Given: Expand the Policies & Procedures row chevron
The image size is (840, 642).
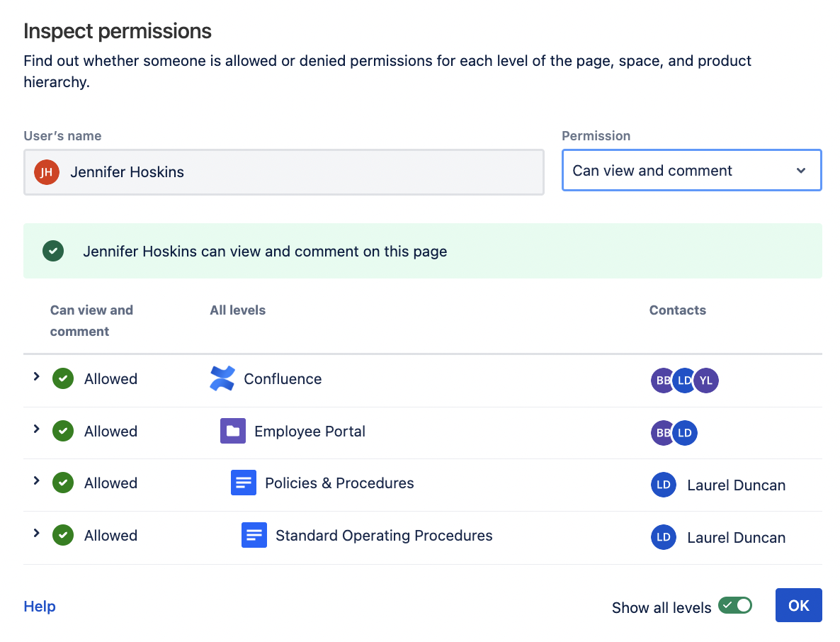Looking at the screenshot, I should 36,480.
